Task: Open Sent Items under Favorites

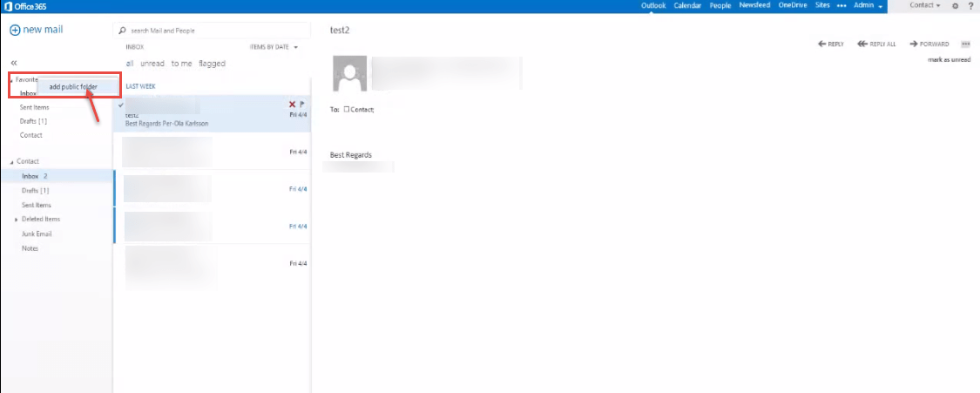Action: click(34, 107)
